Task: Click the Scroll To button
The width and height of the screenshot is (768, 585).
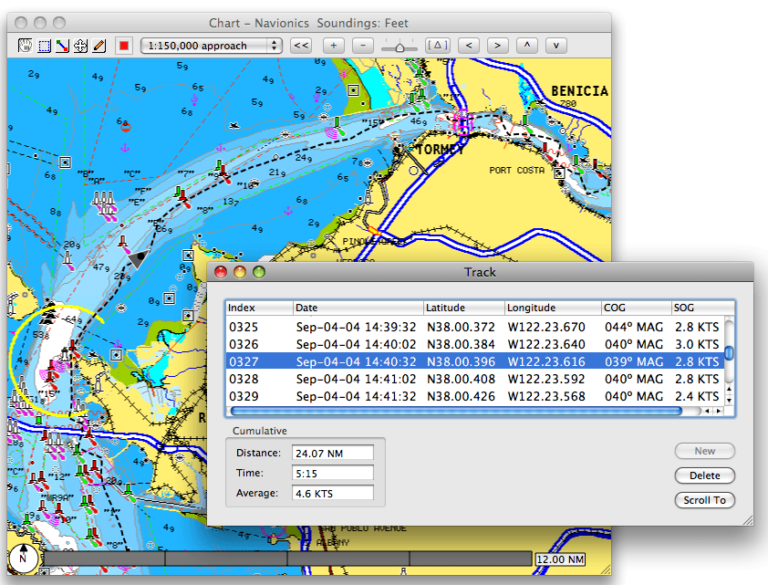Action: tap(705, 500)
